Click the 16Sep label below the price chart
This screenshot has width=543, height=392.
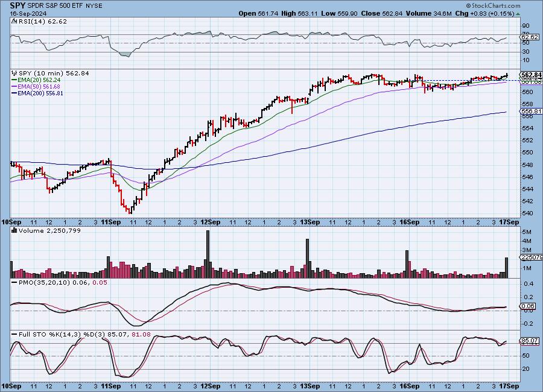coord(409,223)
